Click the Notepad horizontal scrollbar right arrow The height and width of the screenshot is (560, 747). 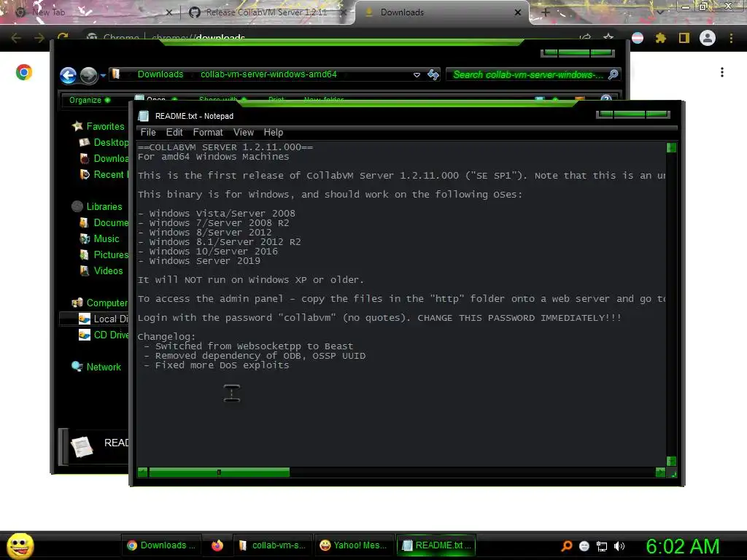tap(660, 472)
